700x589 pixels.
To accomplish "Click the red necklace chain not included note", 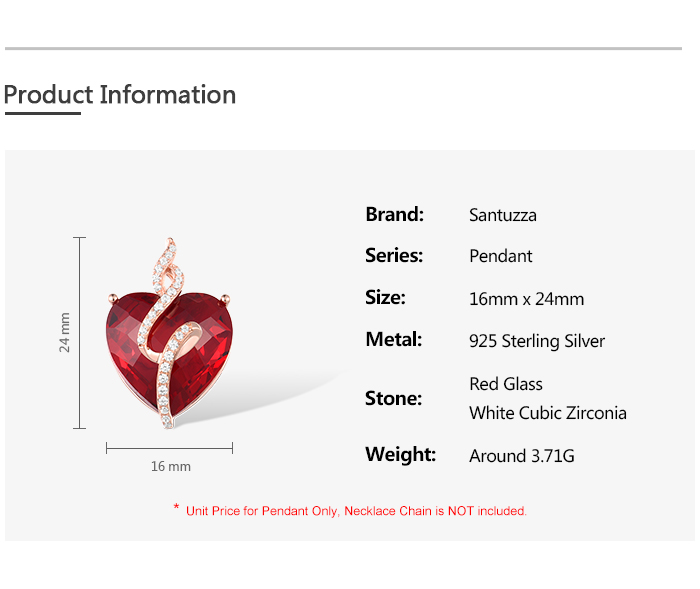I will 356,511.
